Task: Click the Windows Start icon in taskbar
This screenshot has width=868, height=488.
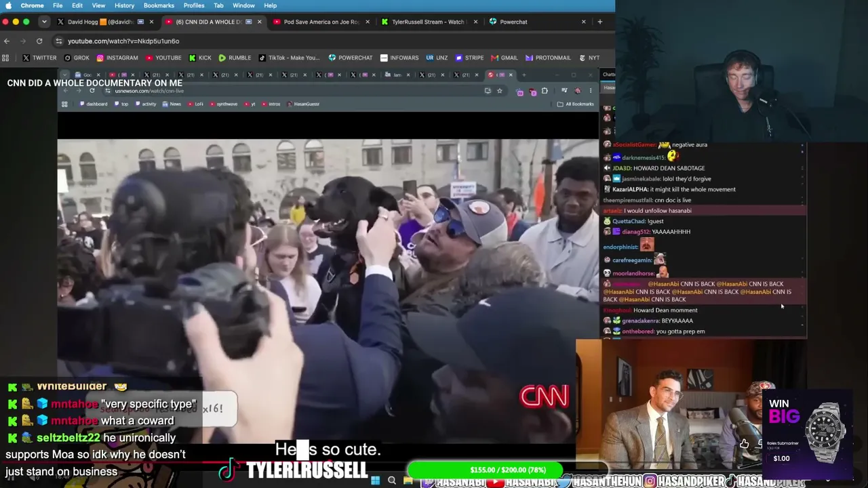Action: [375, 481]
